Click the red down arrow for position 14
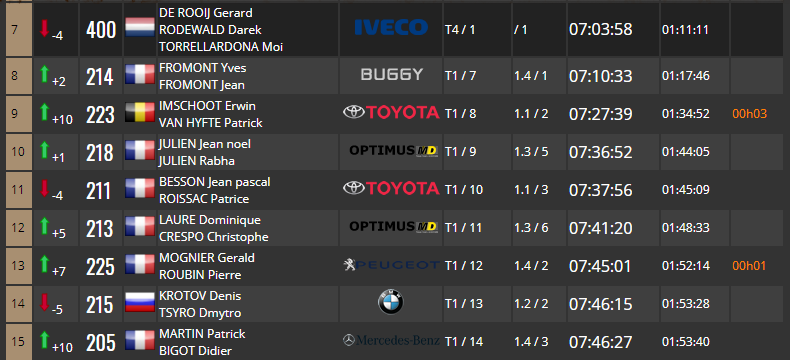 pos(44,302)
